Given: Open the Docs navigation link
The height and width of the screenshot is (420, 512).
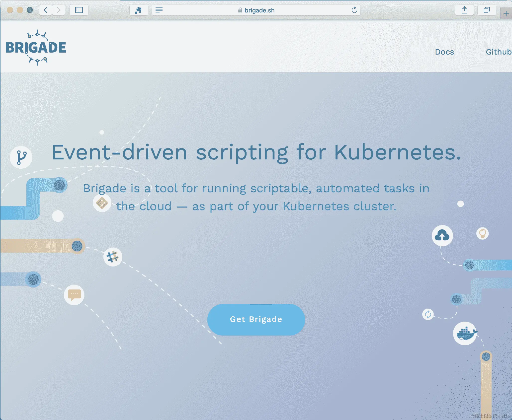Looking at the screenshot, I should 444,52.
